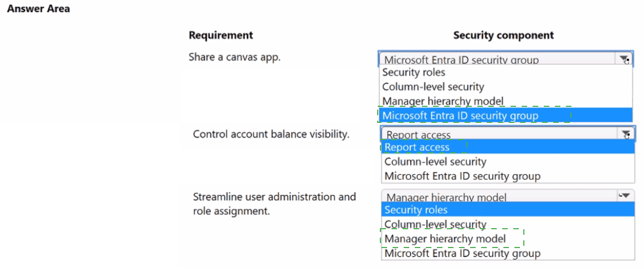Viewport: 644px width, 268px height.
Task: Select highlighted Security roles in Streamline administration list
Action: [x=416, y=210]
